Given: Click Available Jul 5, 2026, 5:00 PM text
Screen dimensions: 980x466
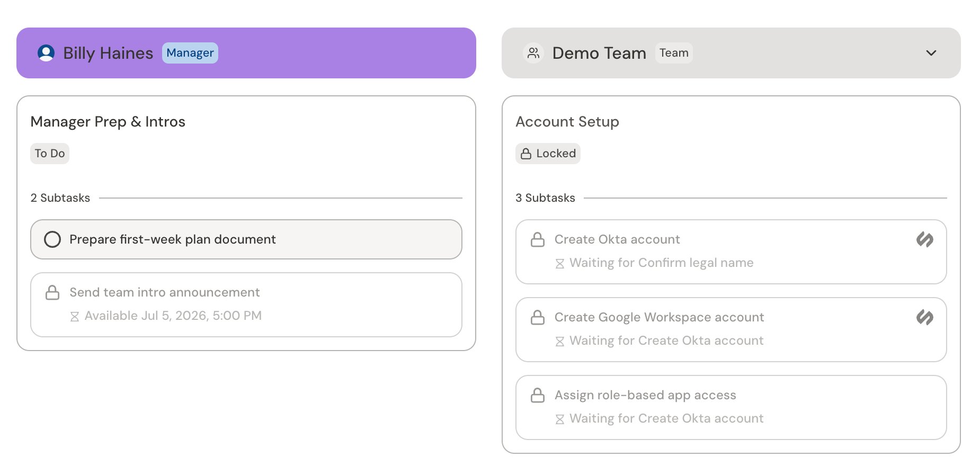Looking at the screenshot, I should 173,316.
